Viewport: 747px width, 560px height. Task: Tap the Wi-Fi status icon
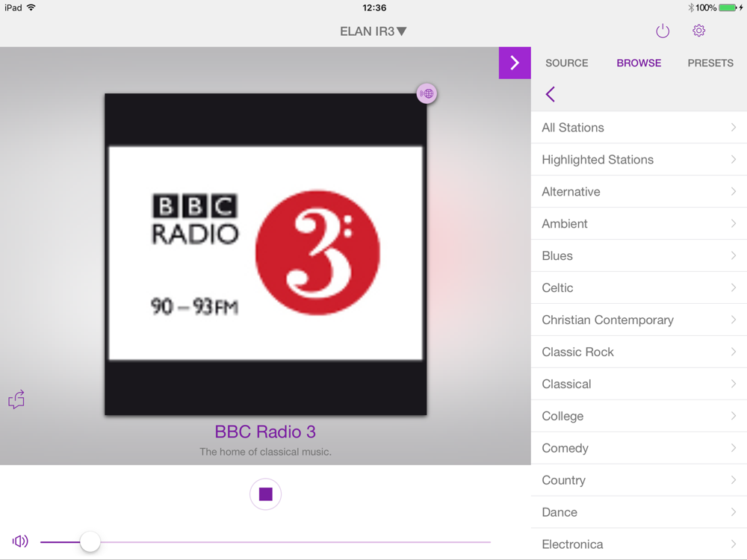[x=31, y=7]
